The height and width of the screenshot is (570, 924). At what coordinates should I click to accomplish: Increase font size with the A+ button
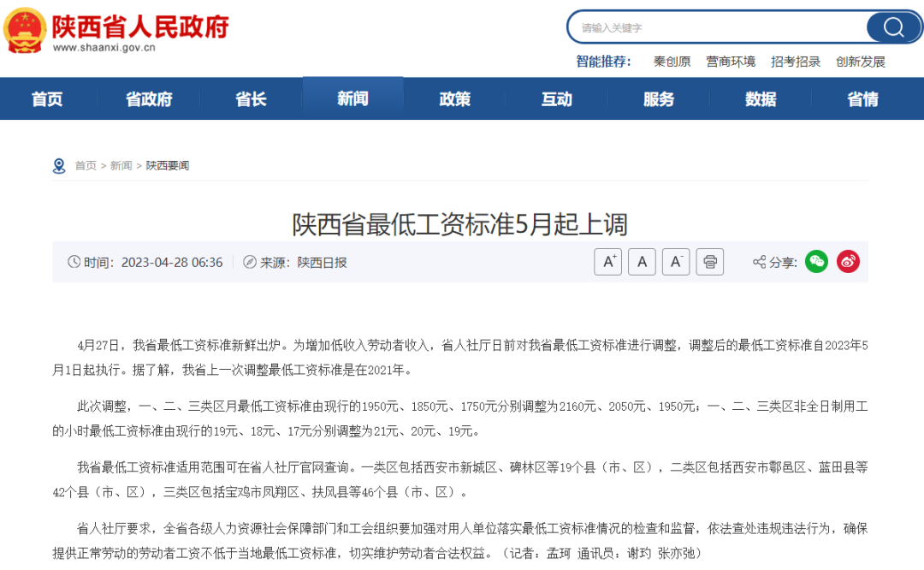point(607,262)
